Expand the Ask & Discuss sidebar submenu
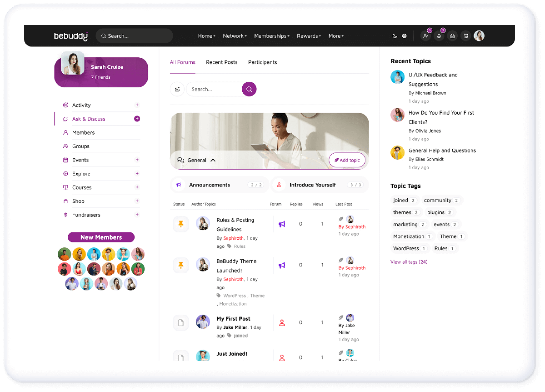545x392 pixels. (137, 119)
